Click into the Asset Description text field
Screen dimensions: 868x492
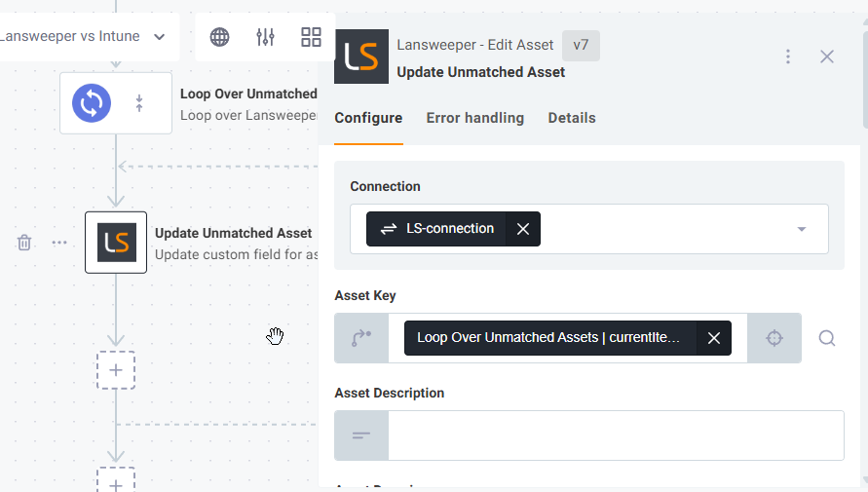(615, 435)
